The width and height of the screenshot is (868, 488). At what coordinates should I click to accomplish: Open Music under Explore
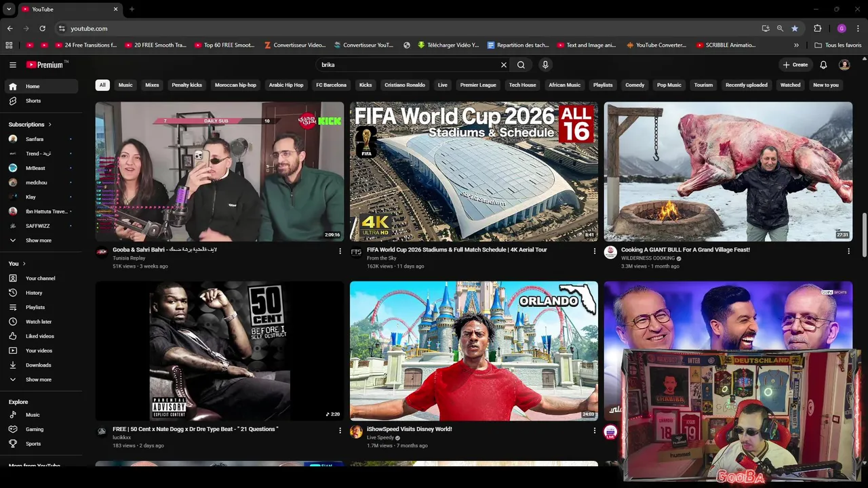[x=42, y=415]
